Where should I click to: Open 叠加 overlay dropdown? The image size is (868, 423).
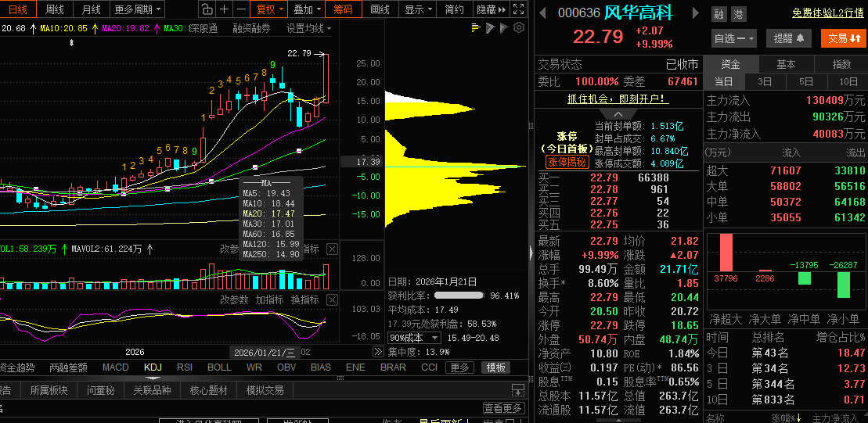[x=308, y=9]
